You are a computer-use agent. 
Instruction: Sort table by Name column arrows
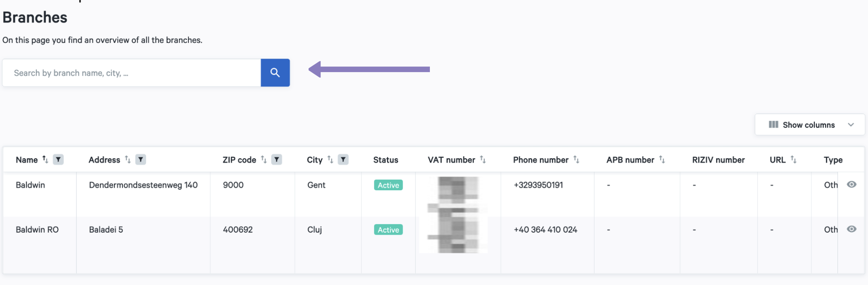coord(45,160)
